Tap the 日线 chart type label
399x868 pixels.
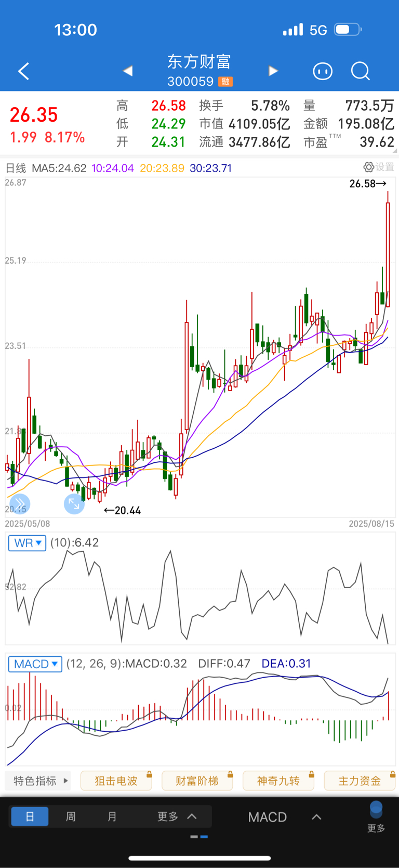[16, 168]
